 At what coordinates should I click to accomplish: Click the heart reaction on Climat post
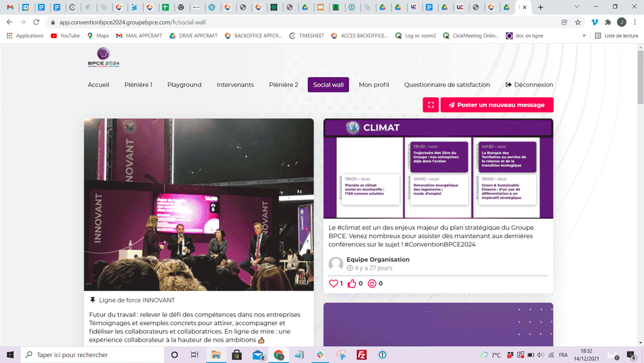pos(334,283)
